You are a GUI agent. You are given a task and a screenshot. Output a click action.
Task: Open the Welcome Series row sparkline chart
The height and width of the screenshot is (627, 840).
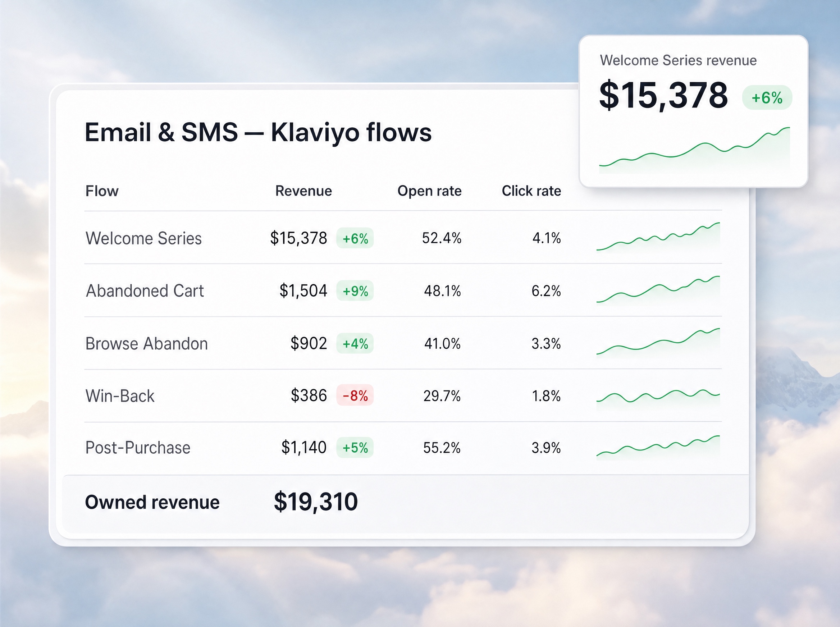click(x=658, y=238)
